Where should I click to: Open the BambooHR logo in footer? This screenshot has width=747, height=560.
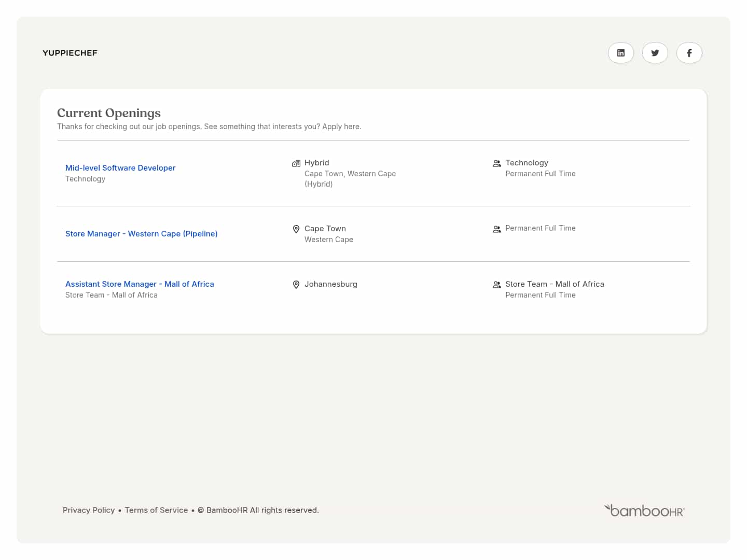click(644, 511)
